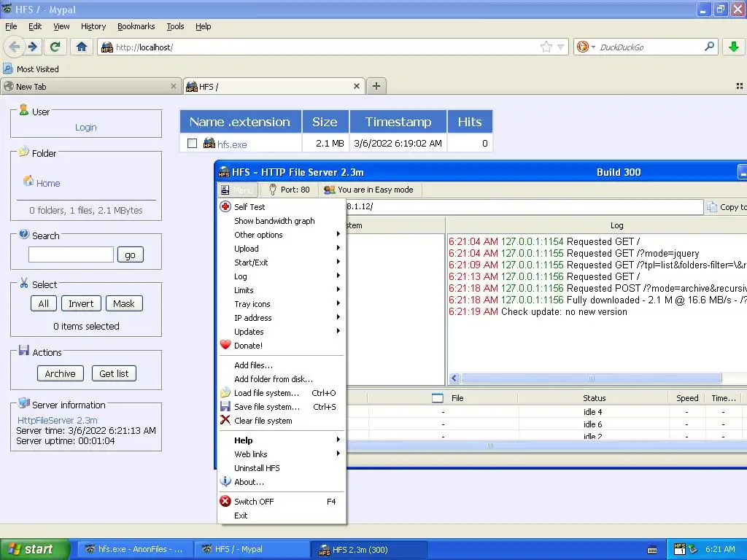Click the Invert selection button

click(x=81, y=304)
